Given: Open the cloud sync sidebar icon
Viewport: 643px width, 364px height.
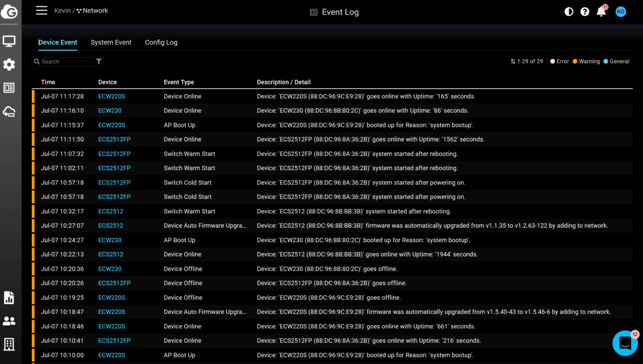Looking at the screenshot, I should [x=9, y=112].
